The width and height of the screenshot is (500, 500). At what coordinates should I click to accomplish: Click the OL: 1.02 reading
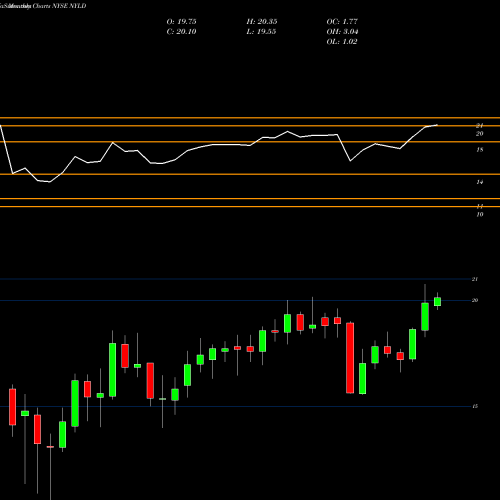tap(342, 42)
